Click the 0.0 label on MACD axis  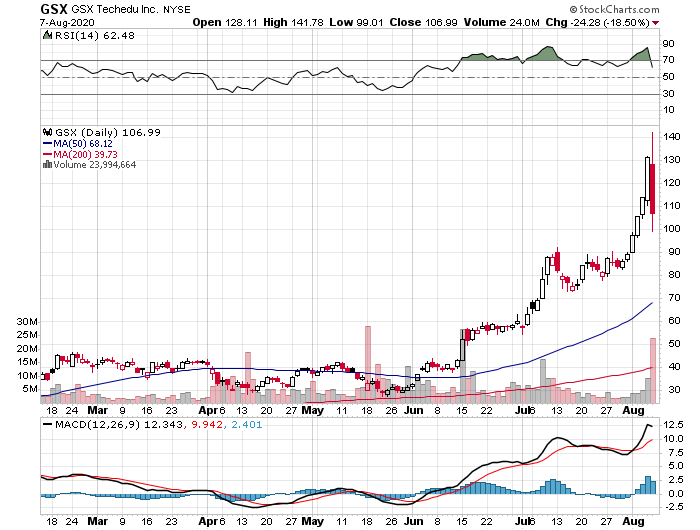coord(676,493)
